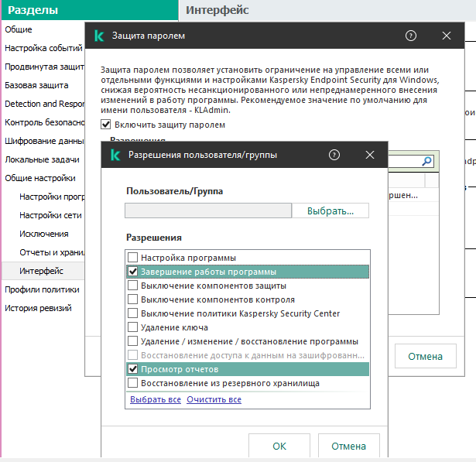Viewport: 476px width, 462px height.
Task: Open Настройка событий section
Action: pos(43,48)
